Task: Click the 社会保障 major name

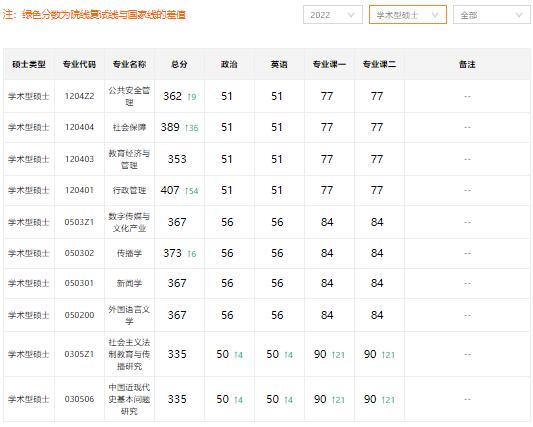Action: [x=129, y=127]
